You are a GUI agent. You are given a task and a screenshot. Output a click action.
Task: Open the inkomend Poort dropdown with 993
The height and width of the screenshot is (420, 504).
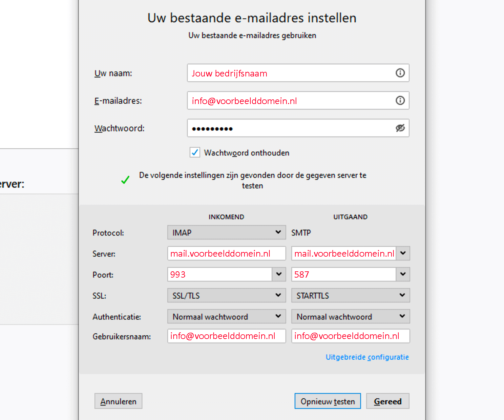point(279,274)
